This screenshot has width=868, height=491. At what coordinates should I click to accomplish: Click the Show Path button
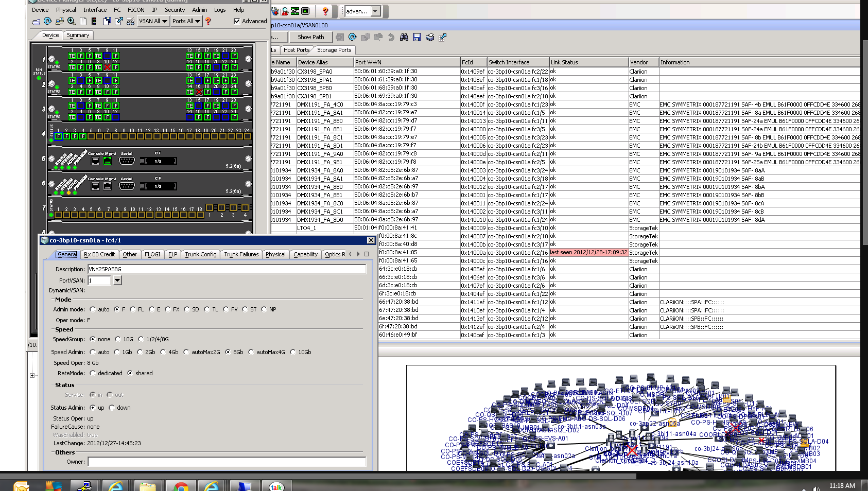point(311,37)
